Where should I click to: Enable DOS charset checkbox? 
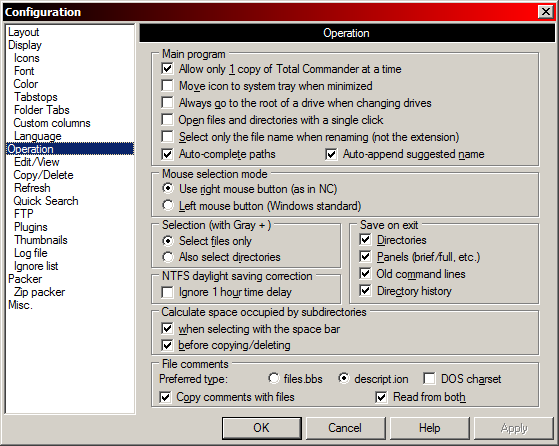(429, 378)
